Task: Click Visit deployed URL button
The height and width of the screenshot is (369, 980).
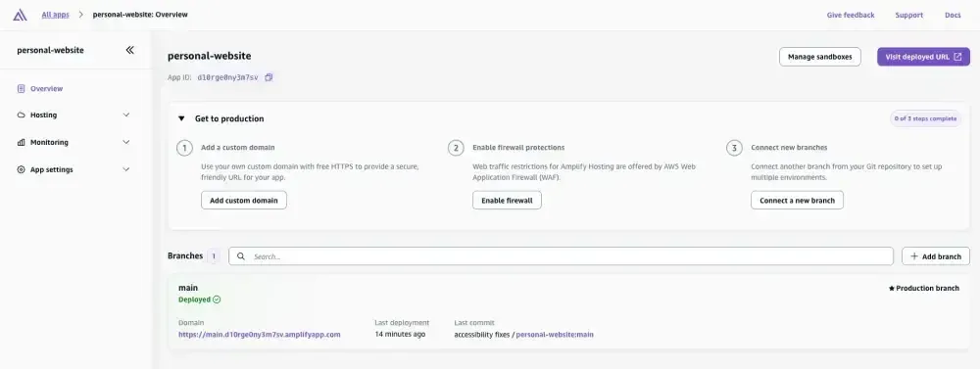Action: click(924, 57)
